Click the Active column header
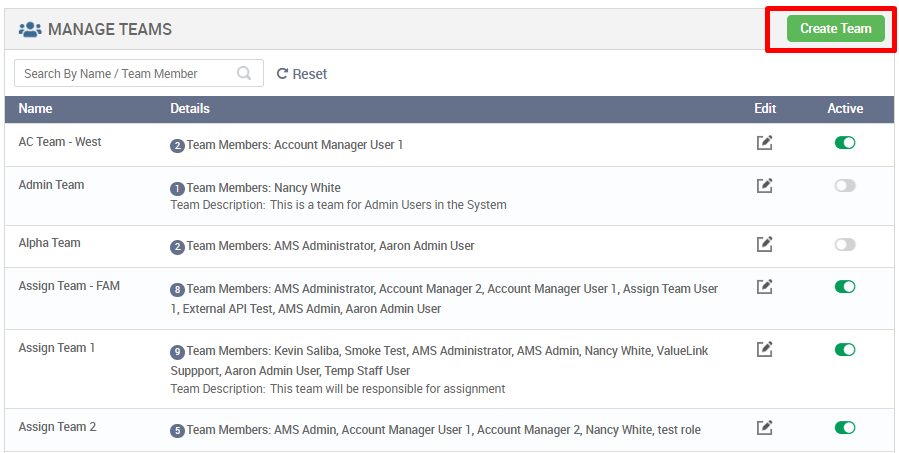Image resolution: width=899 pixels, height=453 pixels. [x=845, y=108]
